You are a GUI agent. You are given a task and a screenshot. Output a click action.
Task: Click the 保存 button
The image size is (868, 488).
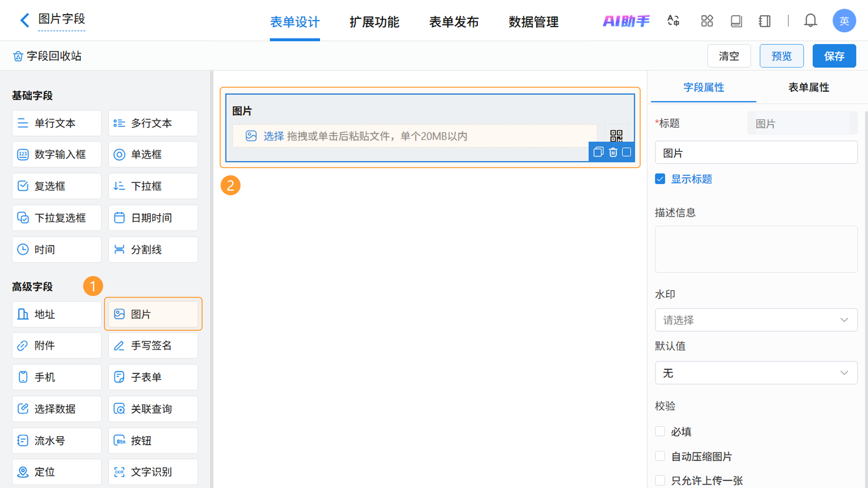[834, 56]
